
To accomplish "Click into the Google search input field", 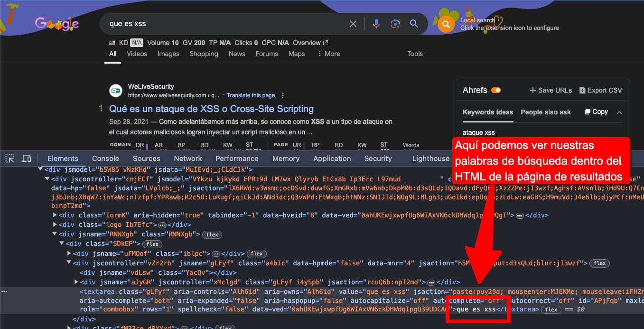I will [x=225, y=24].
